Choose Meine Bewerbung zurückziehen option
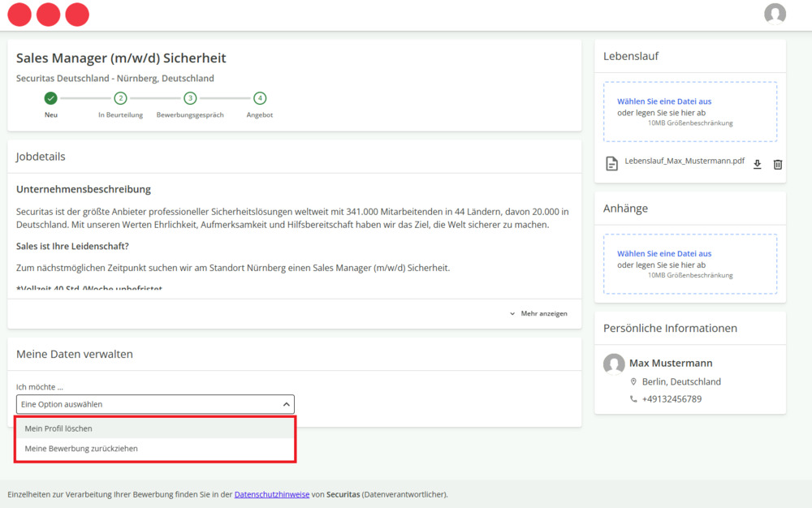The width and height of the screenshot is (812, 508). (x=81, y=448)
